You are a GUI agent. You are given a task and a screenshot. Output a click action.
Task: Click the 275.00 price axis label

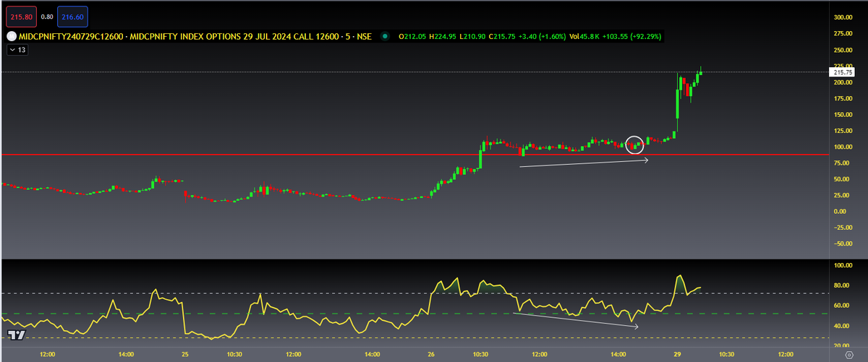point(843,33)
